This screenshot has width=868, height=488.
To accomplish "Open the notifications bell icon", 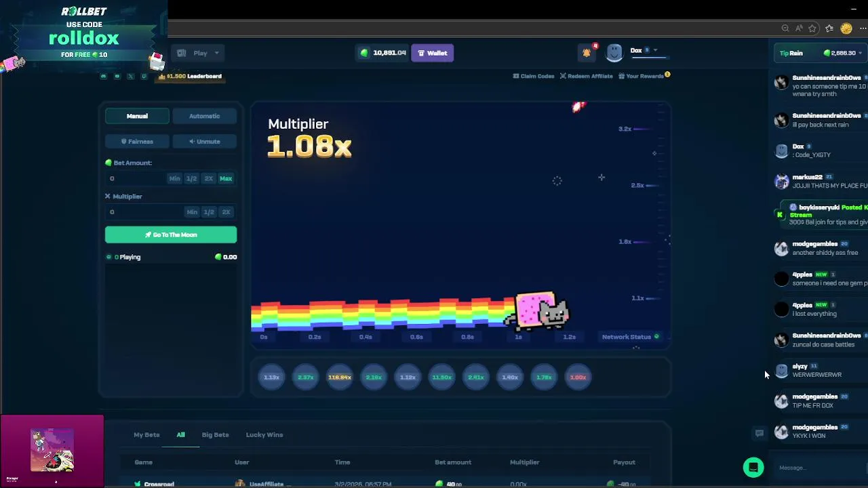I will pyautogui.click(x=587, y=53).
